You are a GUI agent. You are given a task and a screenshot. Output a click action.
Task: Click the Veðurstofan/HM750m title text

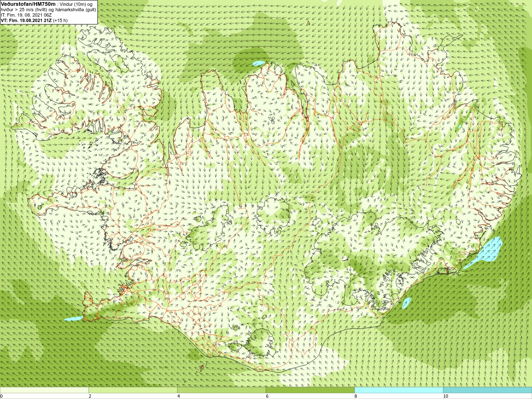29,4
